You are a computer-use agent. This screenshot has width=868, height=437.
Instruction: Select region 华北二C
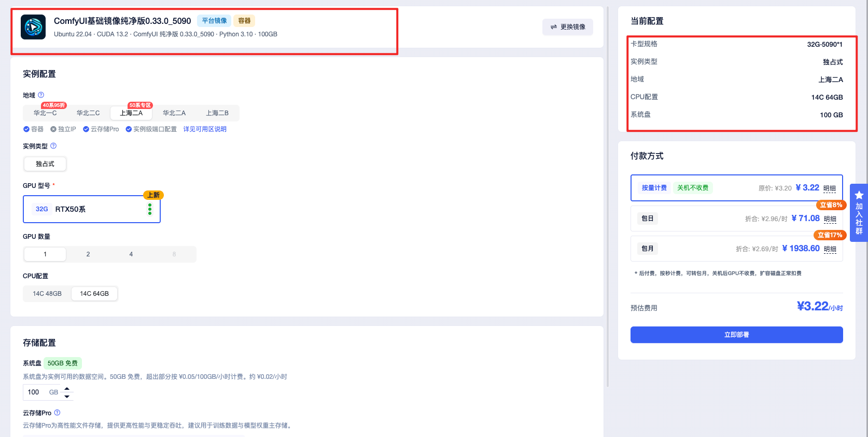point(88,113)
